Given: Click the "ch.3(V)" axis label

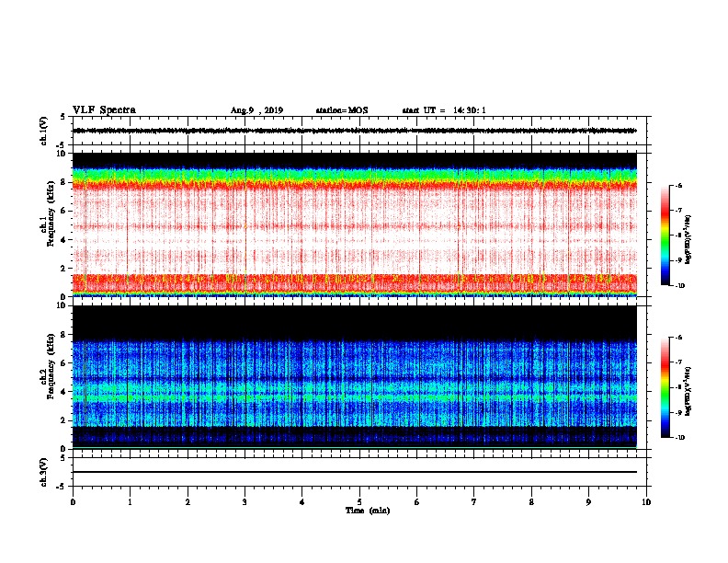Looking at the screenshot, I should [x=43, y=472].
